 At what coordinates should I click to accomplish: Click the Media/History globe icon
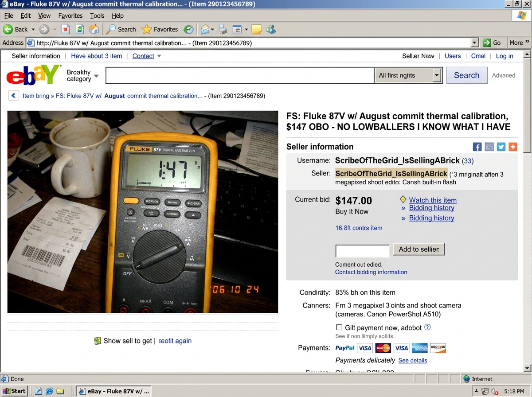tap(188, 29)
